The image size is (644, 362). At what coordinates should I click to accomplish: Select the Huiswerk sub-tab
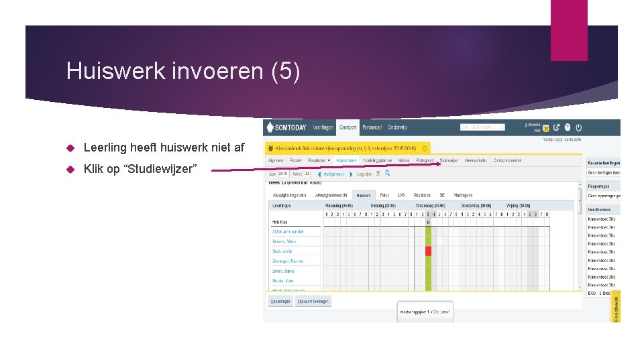coord(364,195)
